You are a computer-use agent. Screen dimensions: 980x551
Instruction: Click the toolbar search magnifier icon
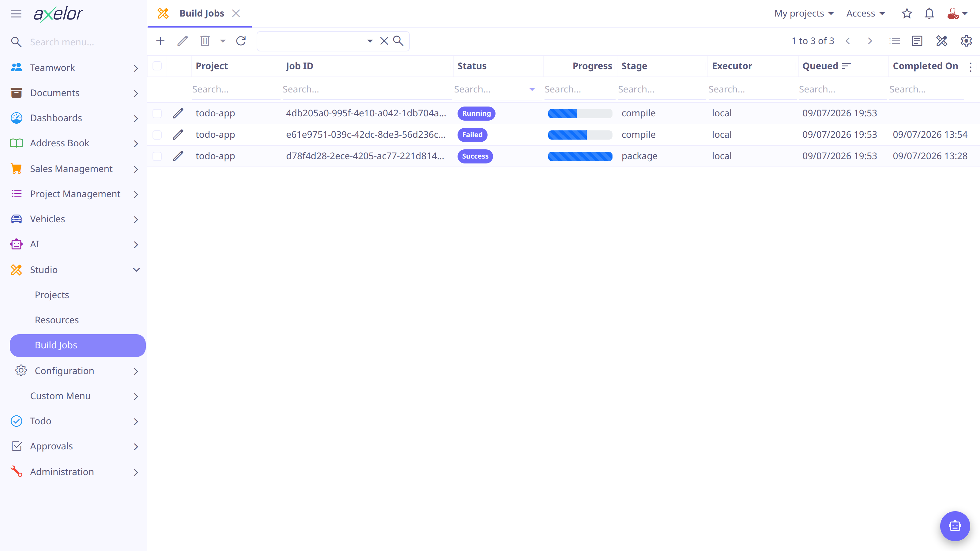click(x=398, y=41)
